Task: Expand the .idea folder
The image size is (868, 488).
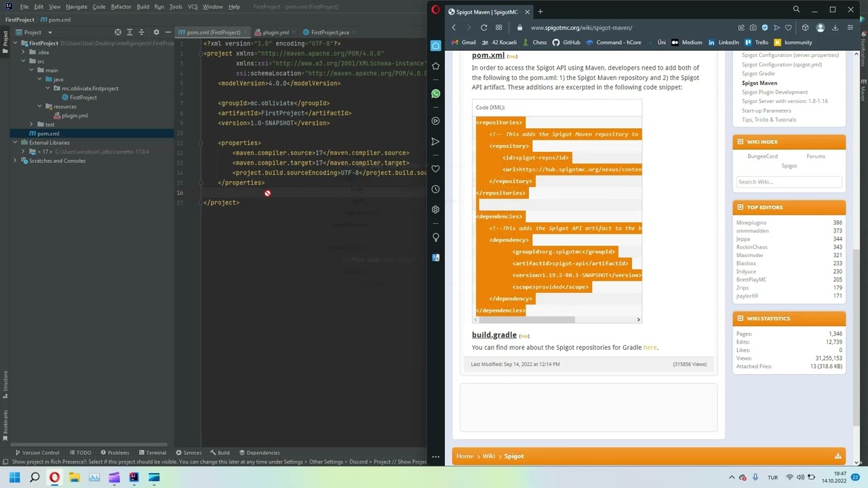Action: pos(23,52)
